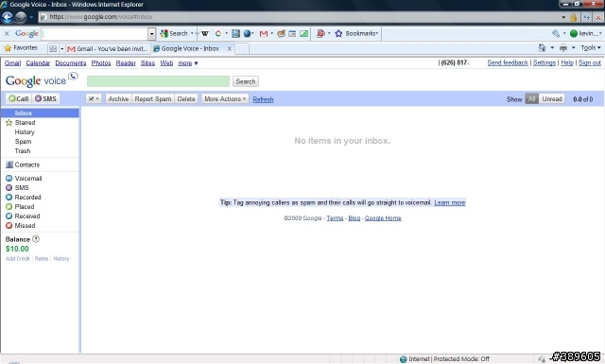
Task: Click Add Credit link
Action: point(17,259)
